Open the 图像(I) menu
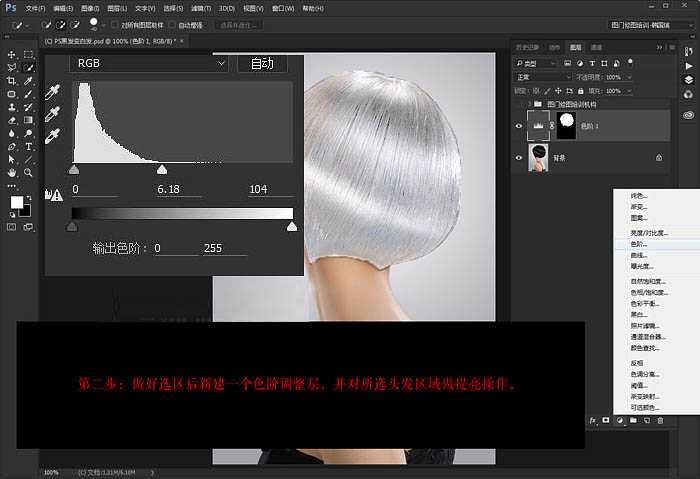700x479 pixels. pyautogui.click(x=90, y=7)
